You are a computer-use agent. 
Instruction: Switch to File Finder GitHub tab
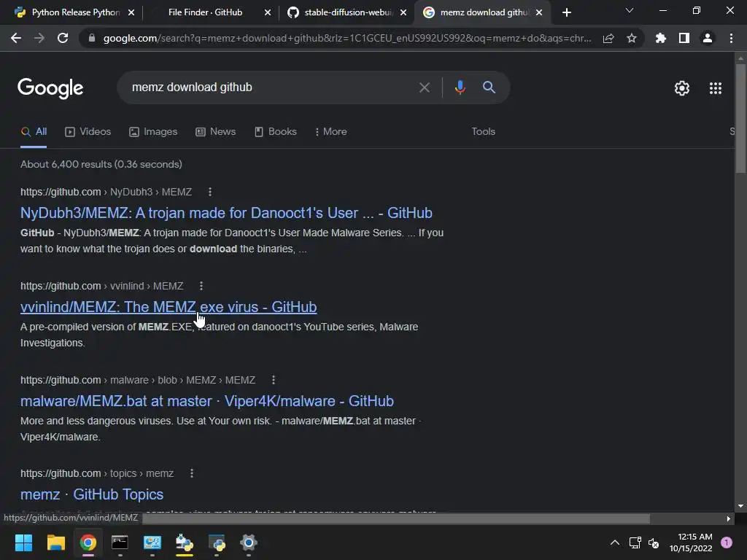point(205,12)
